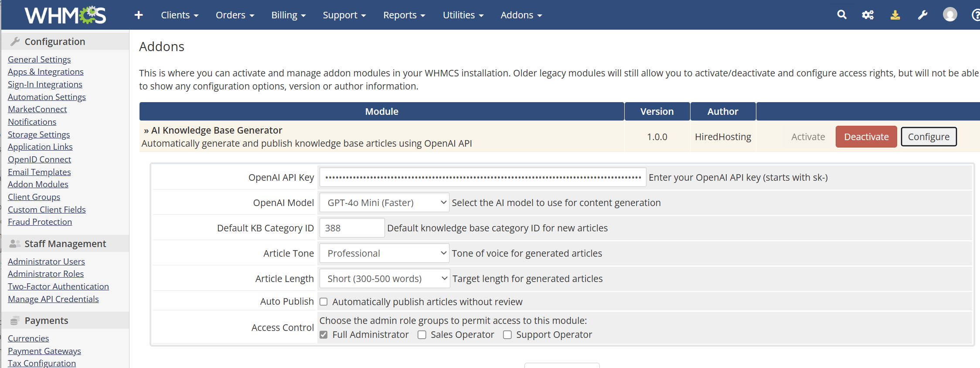The width and height of the screenshot is (980, 368).
Task: Open the Billing menu
Action: (288, 15)
